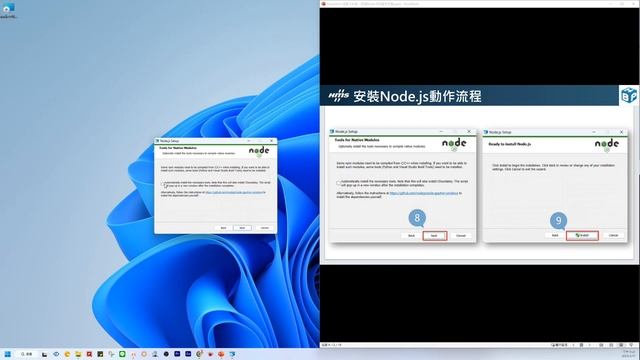Screen dimensions: 640x360
Task: Enable automatic install of necessary tools checkbox
Action: (x=162, y=184)
